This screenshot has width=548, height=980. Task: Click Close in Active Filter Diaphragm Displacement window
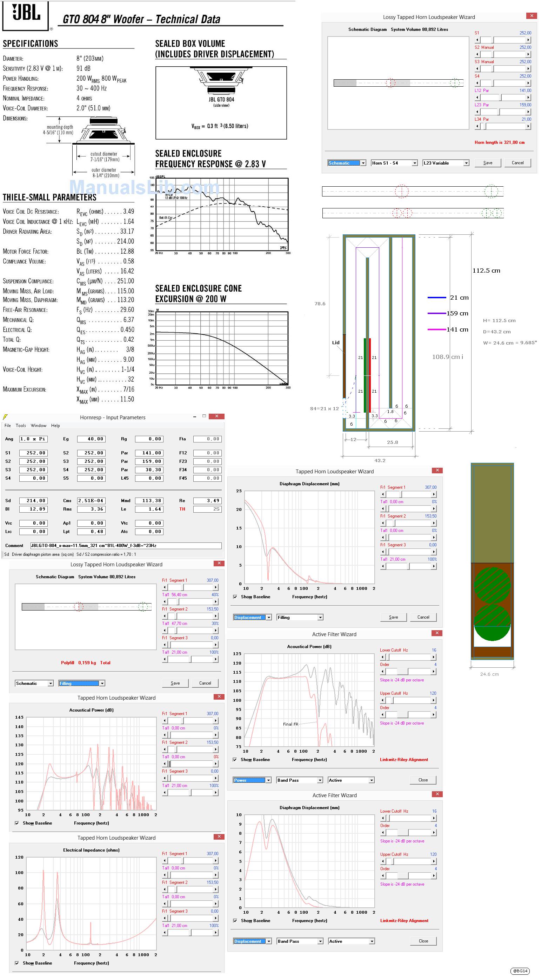pyautogui.click(x=423, y=941)
